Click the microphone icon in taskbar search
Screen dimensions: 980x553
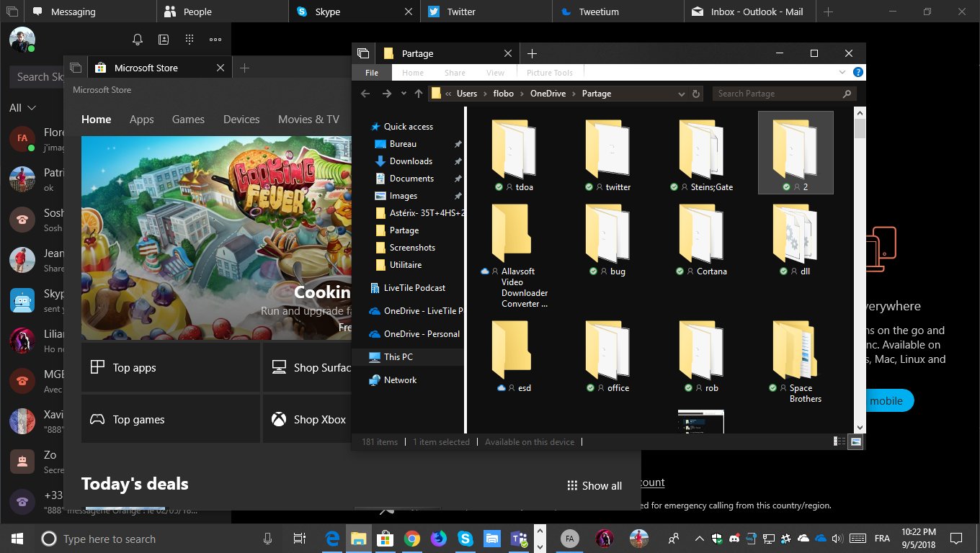pos(267,539)
